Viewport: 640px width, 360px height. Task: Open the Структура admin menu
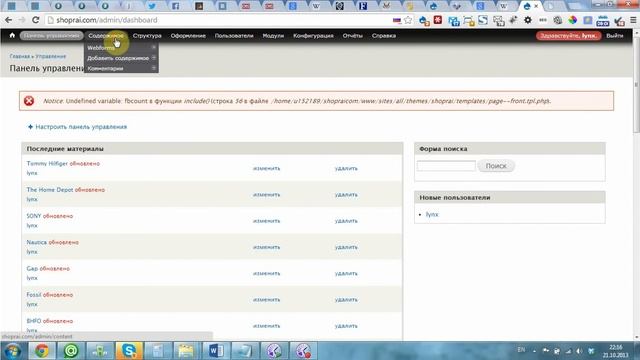147,36
